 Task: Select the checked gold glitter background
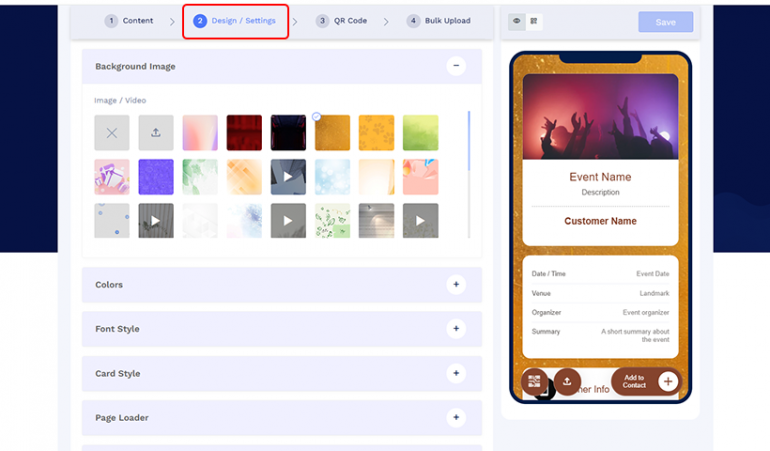click(332, 133)
